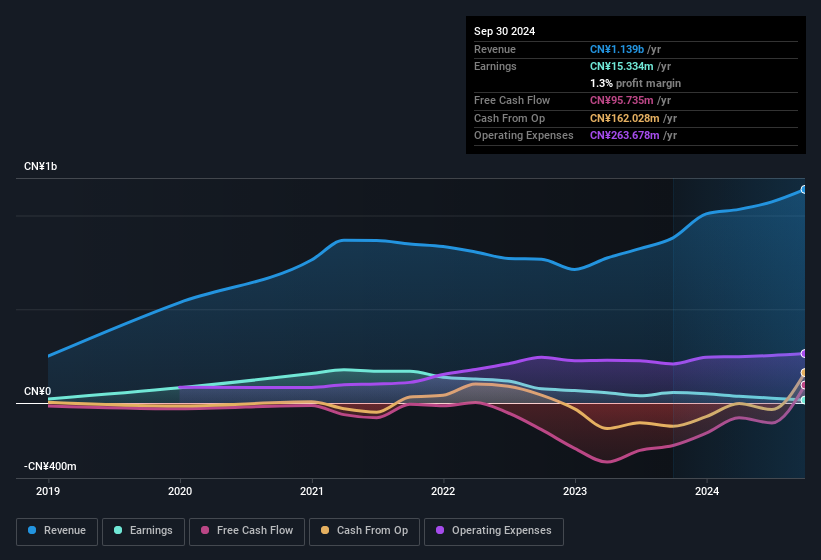Click the CN¥15.334m earnings value
The height and width of the screenshot is (560, 821).
coord(622,66)
